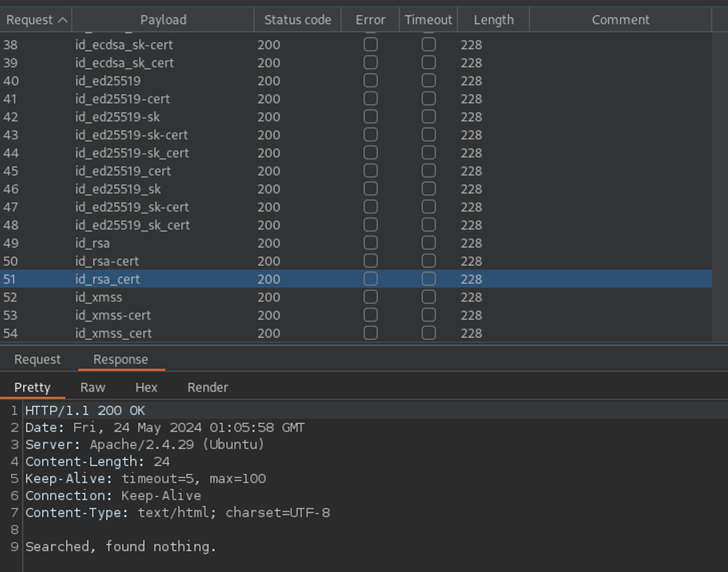Click the Timeout column header
Screen dimensions: 728x572
[x=428, y=20]
